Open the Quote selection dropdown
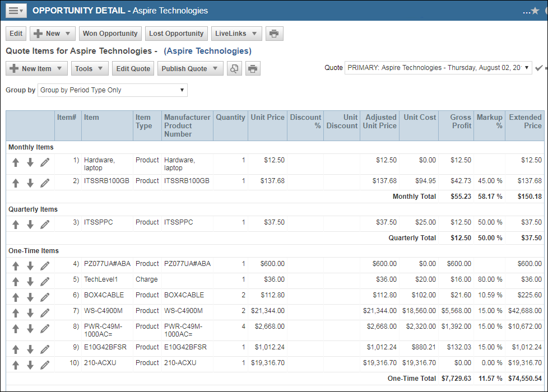This screenshot has width=548, height=392. point(438,68)
